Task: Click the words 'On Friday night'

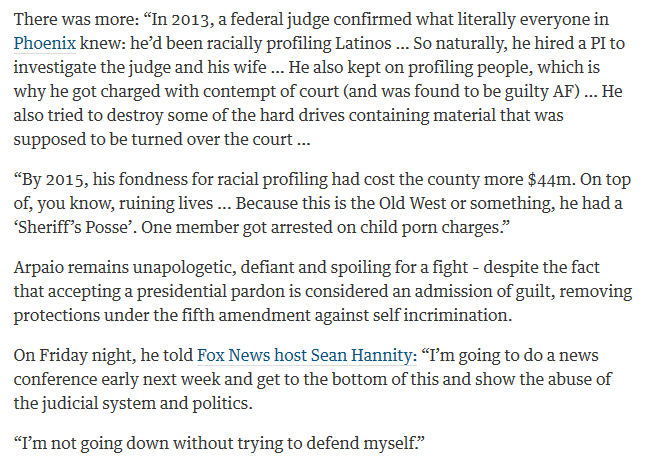Action: pos(74,356)
